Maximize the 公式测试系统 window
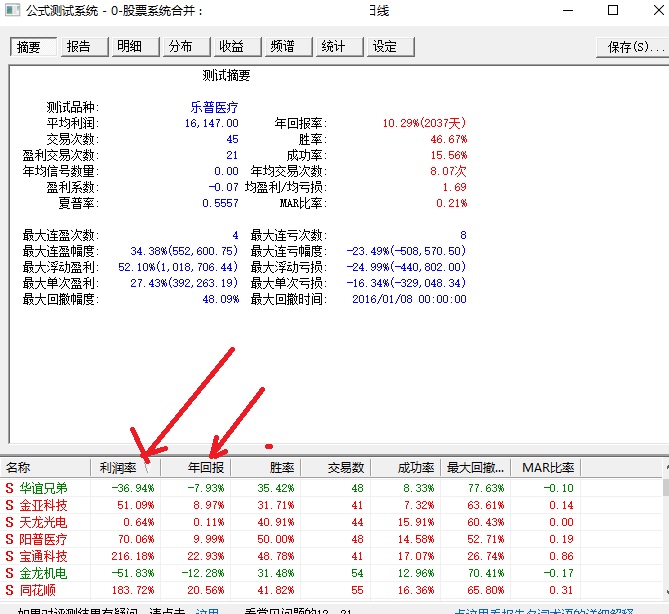 [613, 10]
